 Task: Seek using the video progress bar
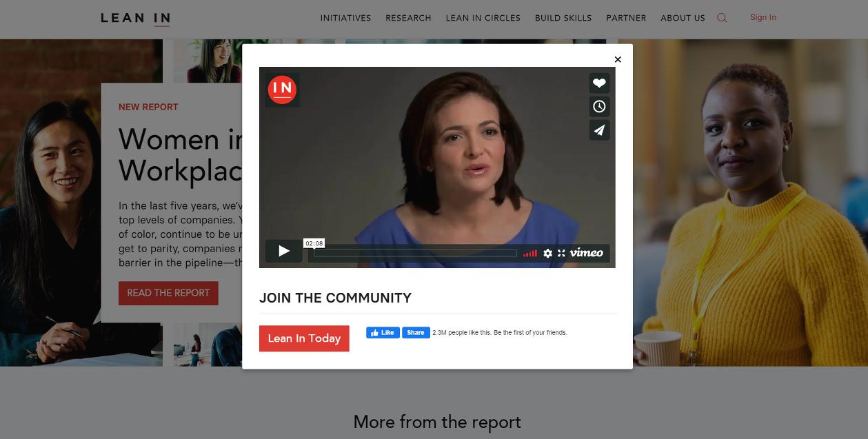tap(414, 253)
